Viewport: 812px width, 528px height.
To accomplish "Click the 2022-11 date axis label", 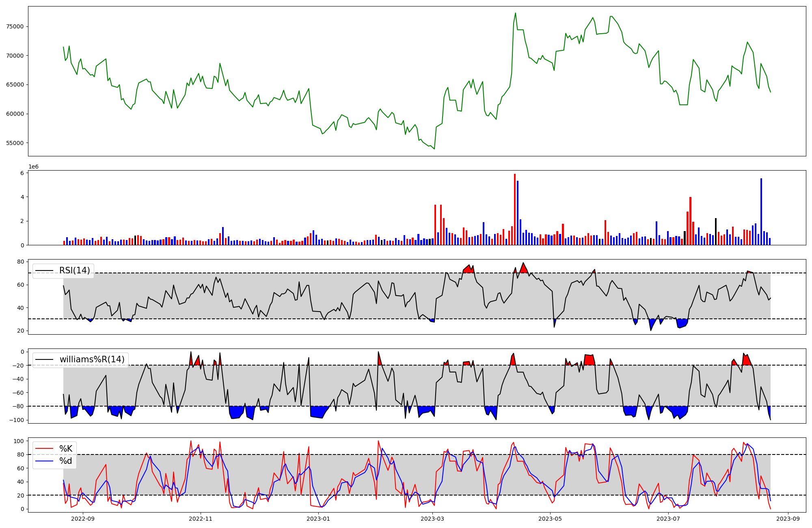I will tap(201, 519).
